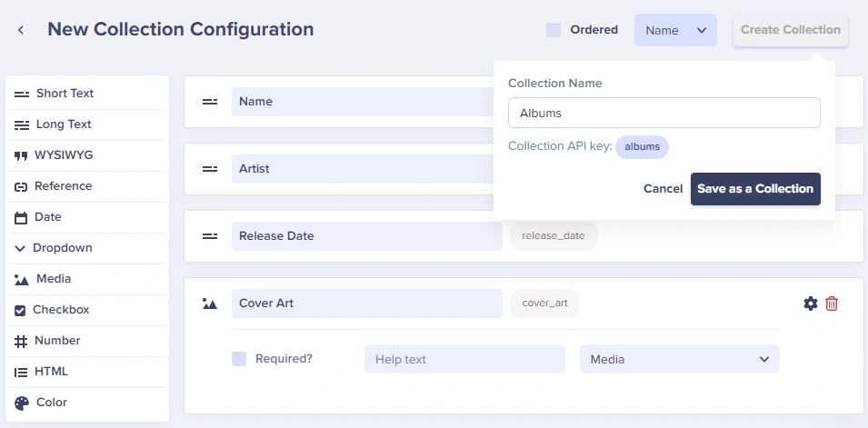Add a Checkbox field type from the sidebar
This screenshot has width=868, height=428.
pyautogui.click(x=87, y=310)
